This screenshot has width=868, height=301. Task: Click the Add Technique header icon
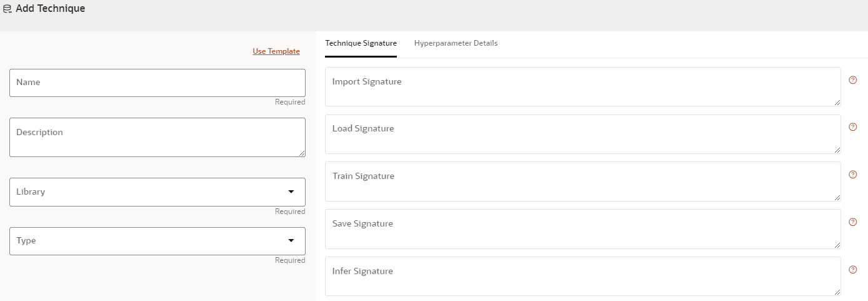[7, 9]
